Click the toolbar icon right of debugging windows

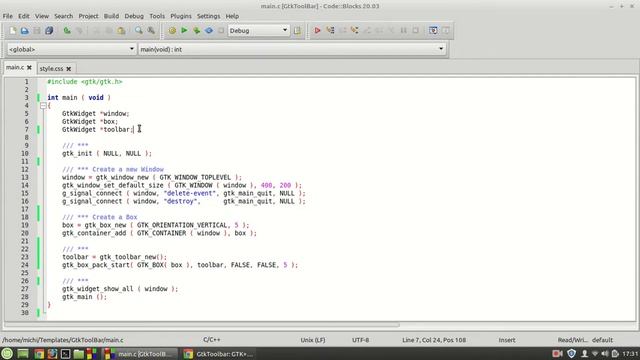pyautogui.click(x=446, y=31)
